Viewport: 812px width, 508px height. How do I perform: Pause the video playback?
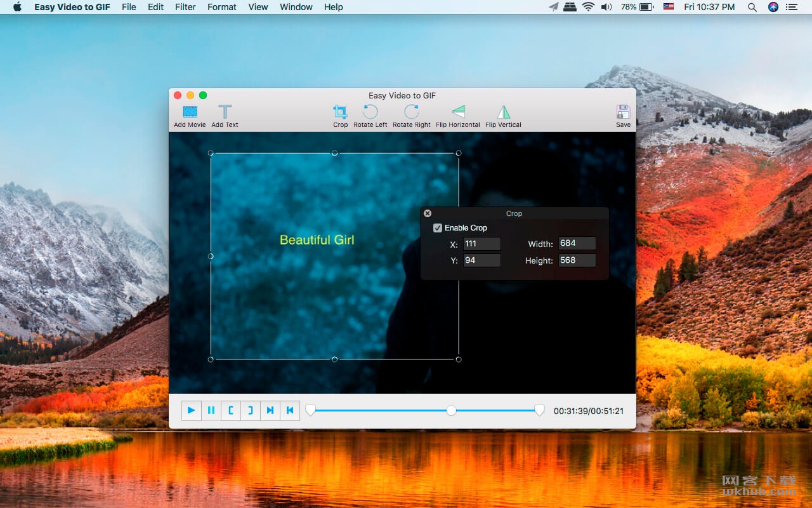(211, 410)
